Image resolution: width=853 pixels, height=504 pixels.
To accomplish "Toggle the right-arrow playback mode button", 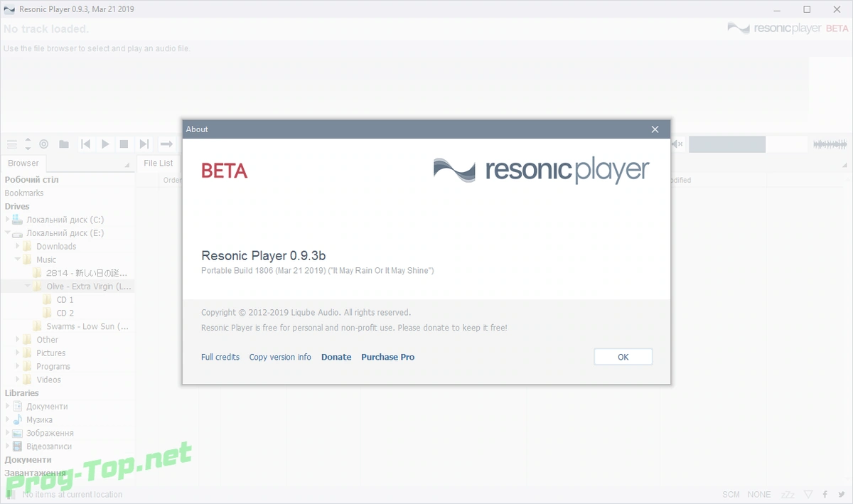I will click(166, 144).
